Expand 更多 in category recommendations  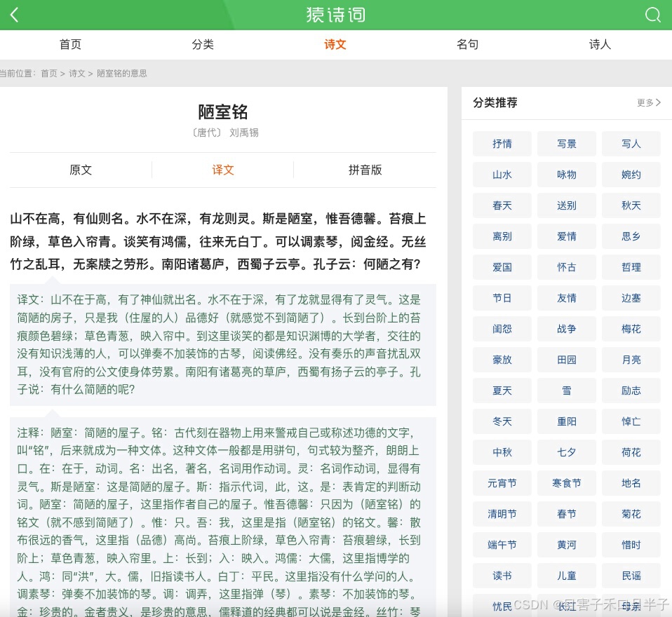click(x=649, y=102)
